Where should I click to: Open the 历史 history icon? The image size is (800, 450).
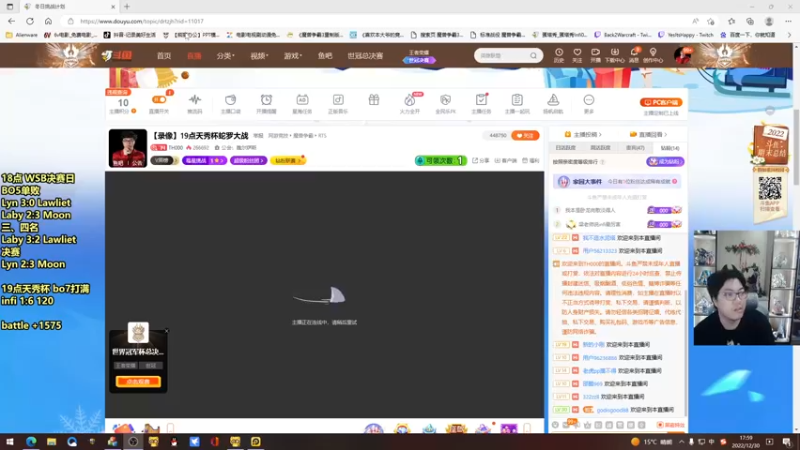pos(559,55)
